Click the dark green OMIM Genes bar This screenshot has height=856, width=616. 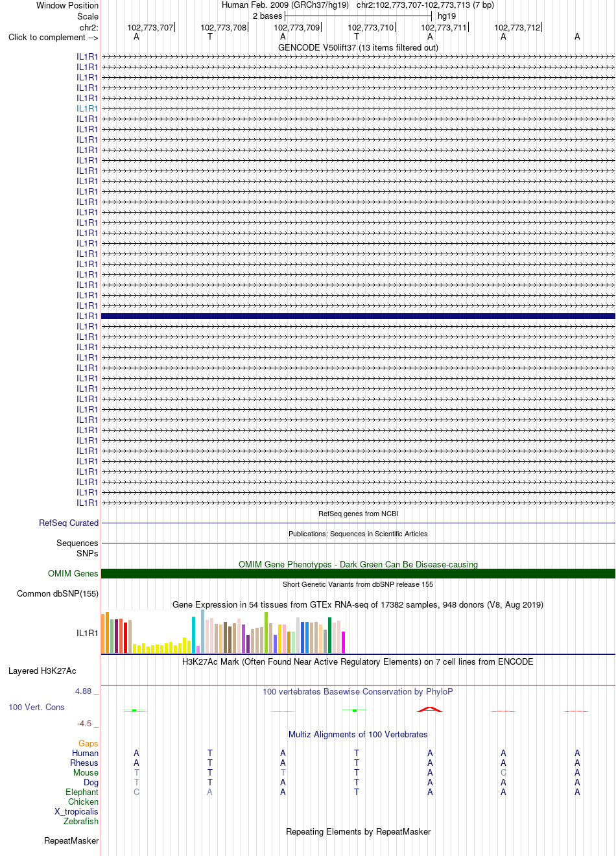coord(358,573)
